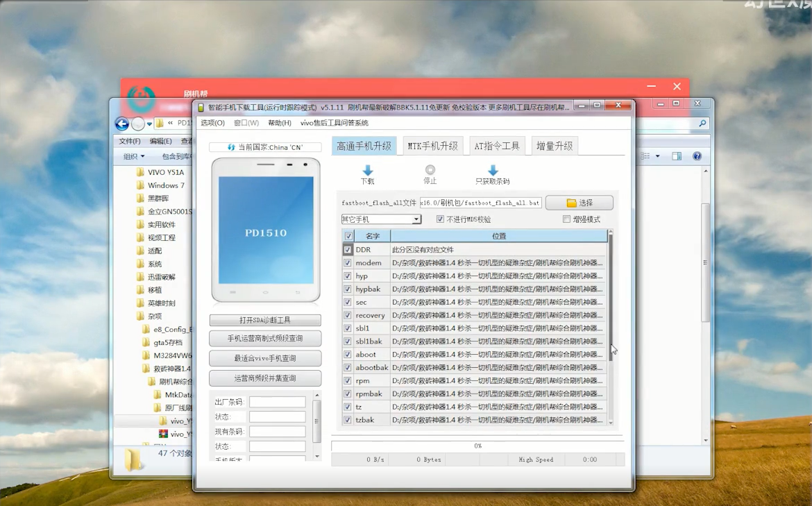Toggle the 不进行MD5校验 checkbox
Image resolution: width=812 pixels, height=506 pixels.
[x=440, y=219]
